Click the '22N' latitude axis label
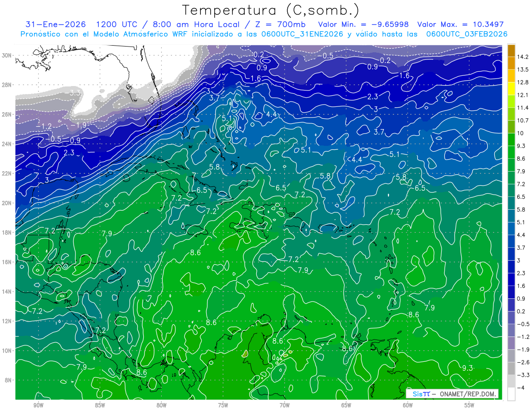Viewport: 532px width, 411px height. coord(7,173)
